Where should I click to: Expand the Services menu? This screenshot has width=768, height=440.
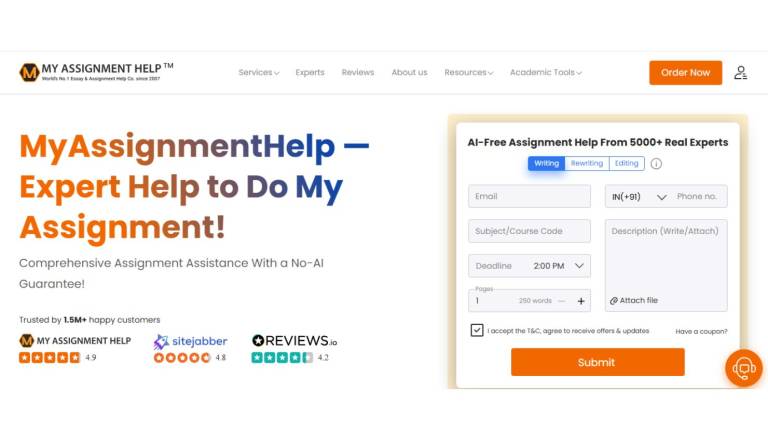click(259, 73)
